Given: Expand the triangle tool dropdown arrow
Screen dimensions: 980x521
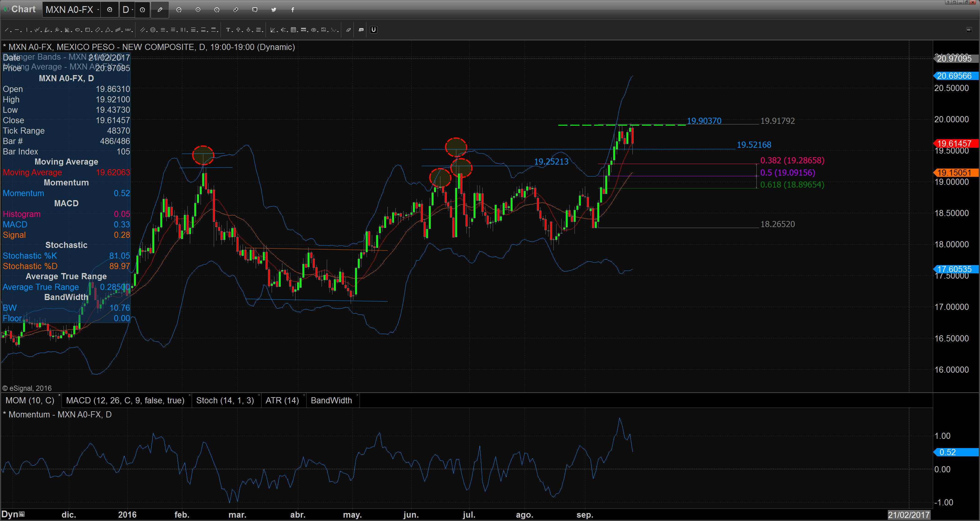Looking at the screenshot, I should point(112,32).
